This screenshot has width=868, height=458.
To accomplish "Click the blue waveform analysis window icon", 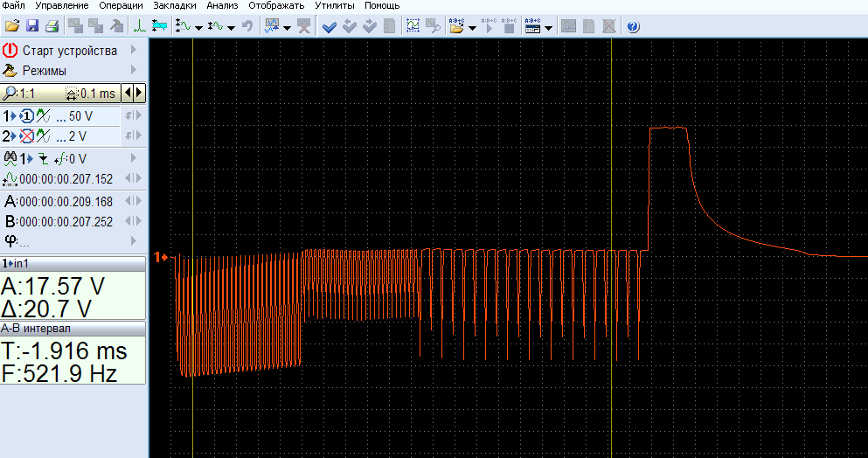I will tap(272, 26).
